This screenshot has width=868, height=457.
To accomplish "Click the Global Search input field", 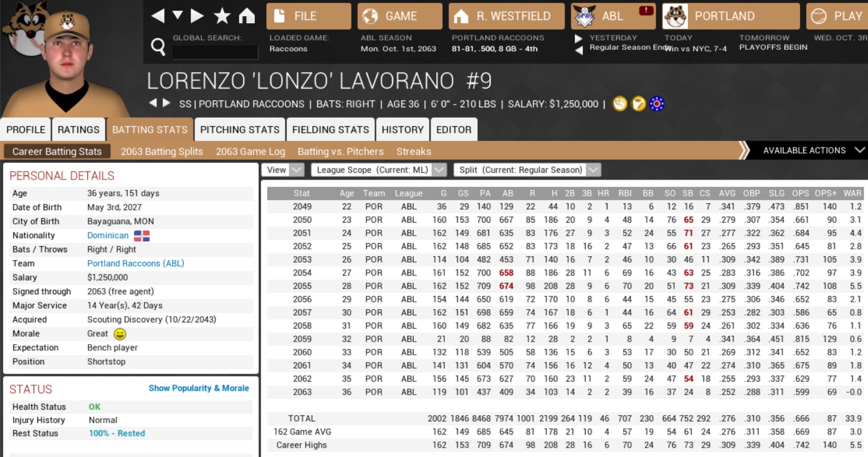I will (x=215, y=52).
